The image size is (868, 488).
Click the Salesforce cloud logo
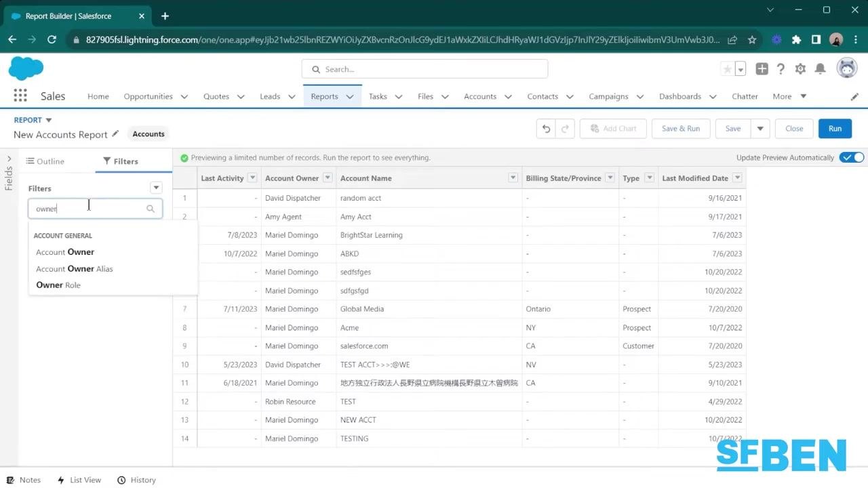click(26, 68)
